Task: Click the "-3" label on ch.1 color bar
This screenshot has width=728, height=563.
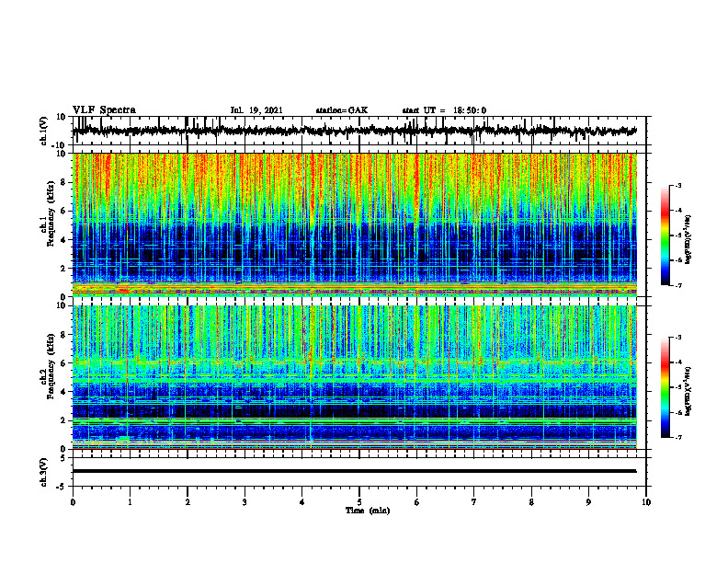Action: (678, 186)
